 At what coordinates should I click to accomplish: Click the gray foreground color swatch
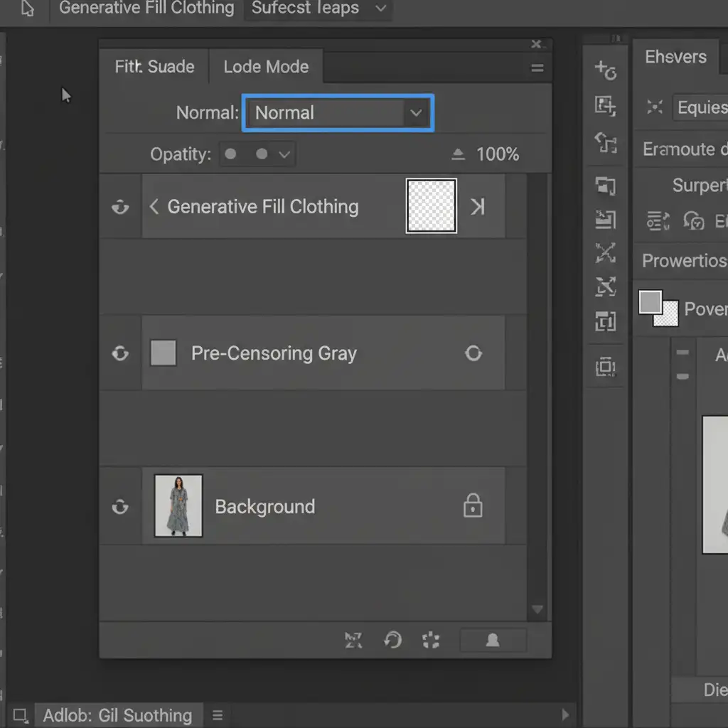650,302
